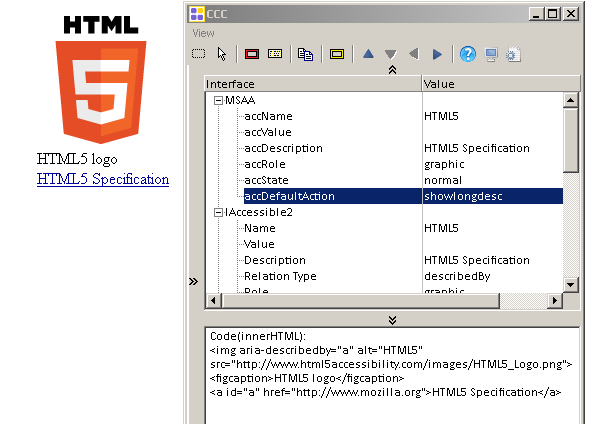Click the Value column header

tap(501, 84)
